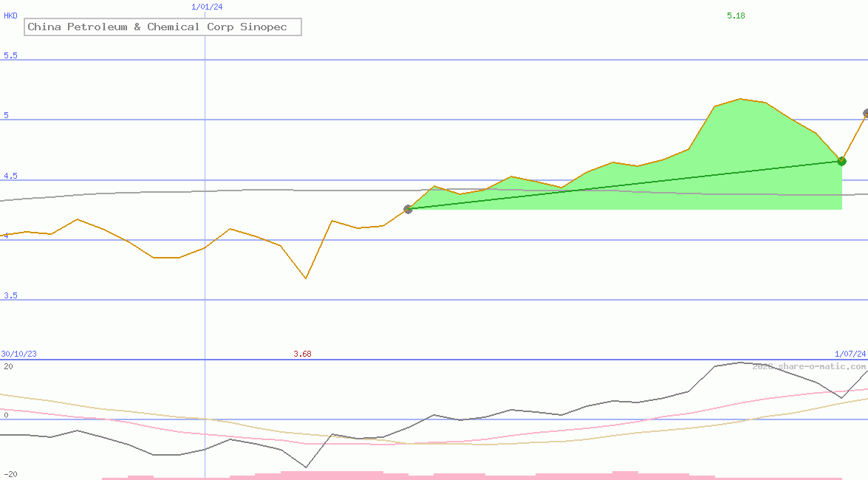Click the 4.5 price axis label
Viewport: 868px width, 480px height.
[x=10, y=176]
